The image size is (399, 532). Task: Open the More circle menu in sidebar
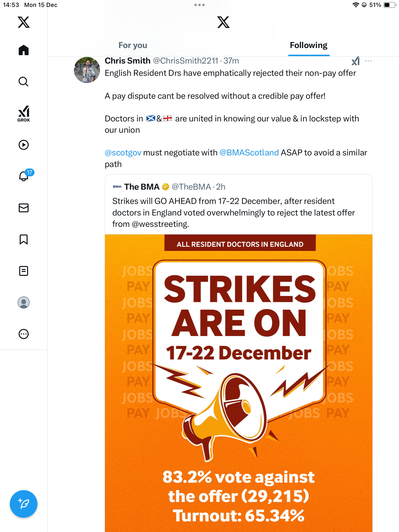click(24, 334)
